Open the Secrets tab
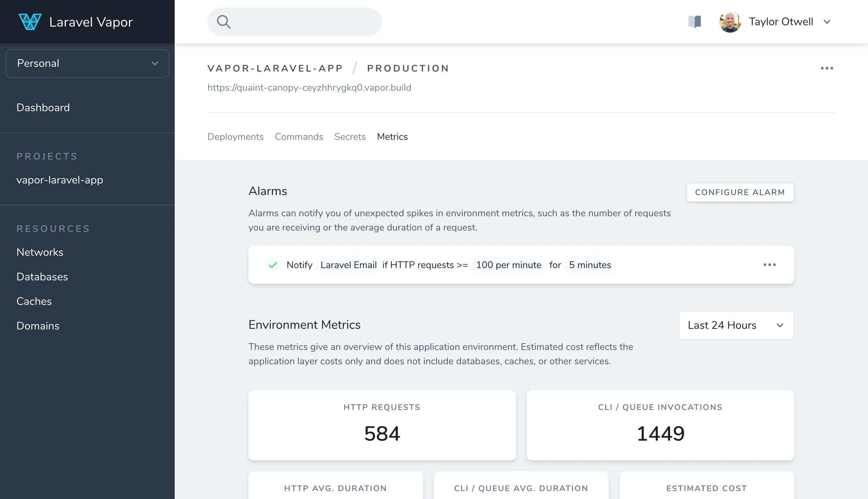 coord(350,136)
